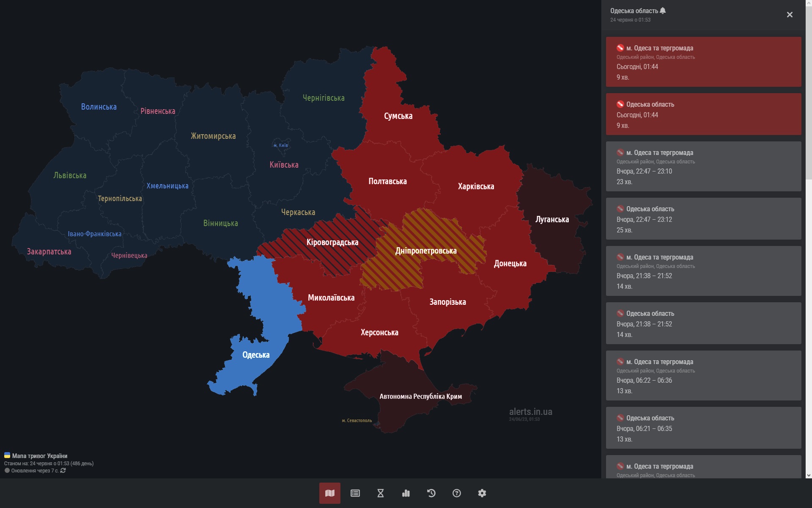
Task: Open the map view tab
Action: tap(329, 493)
